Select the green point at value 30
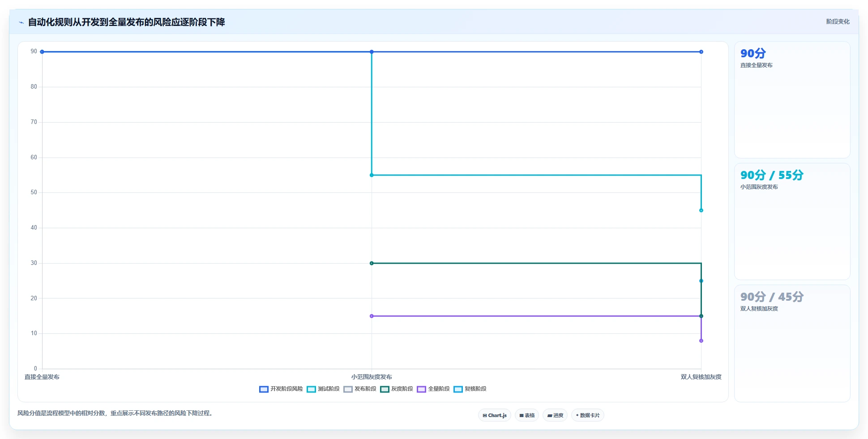The height and width of the screenshot is (439, 868). (372, 263)
